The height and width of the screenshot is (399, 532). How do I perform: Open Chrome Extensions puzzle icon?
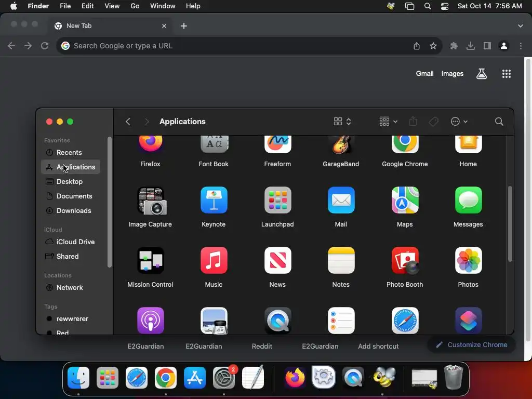point(454,46)
